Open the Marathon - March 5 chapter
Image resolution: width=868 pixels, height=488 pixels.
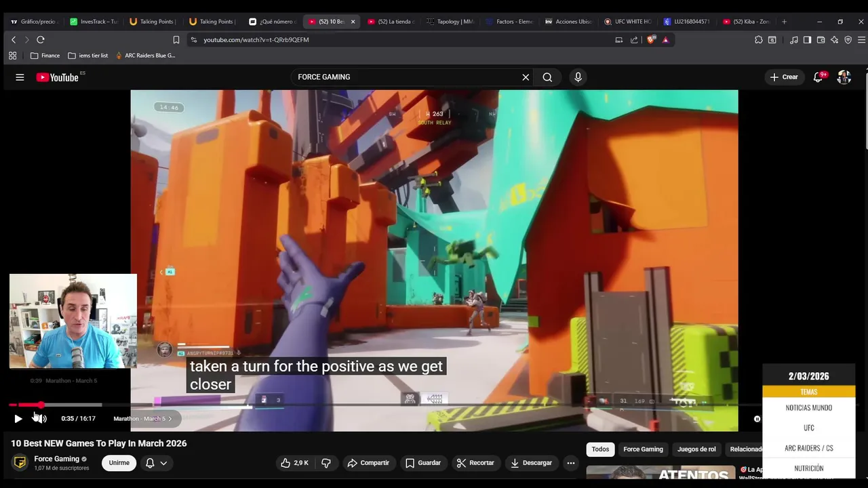click(x=142, y=419)
